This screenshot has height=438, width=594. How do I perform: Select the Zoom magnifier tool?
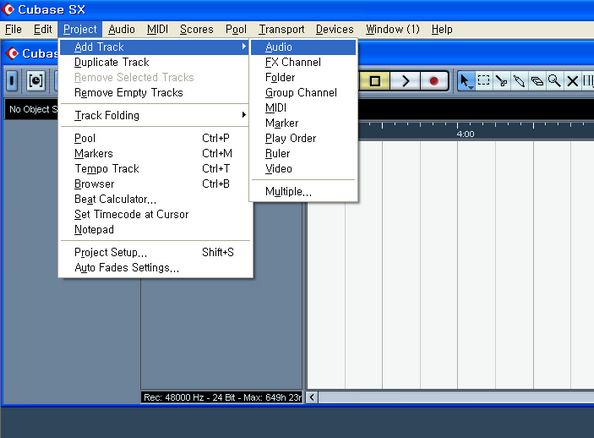click(555, 81)
